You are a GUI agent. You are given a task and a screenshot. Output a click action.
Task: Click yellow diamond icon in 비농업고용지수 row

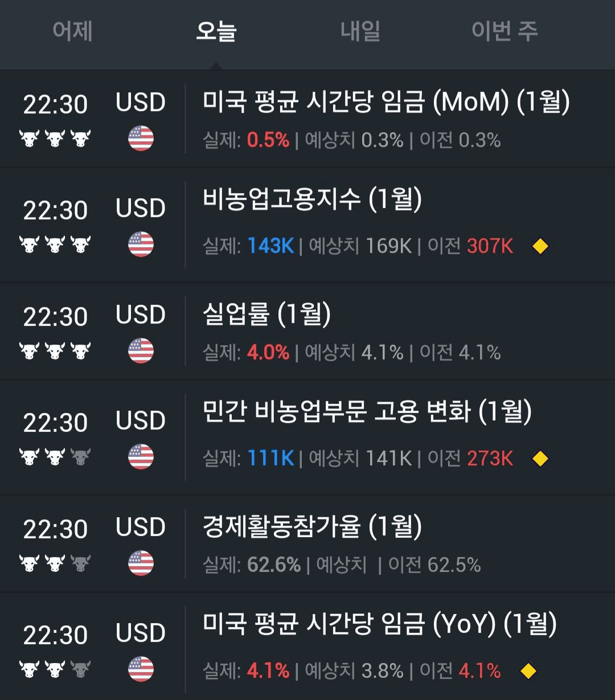pos(540,247)
